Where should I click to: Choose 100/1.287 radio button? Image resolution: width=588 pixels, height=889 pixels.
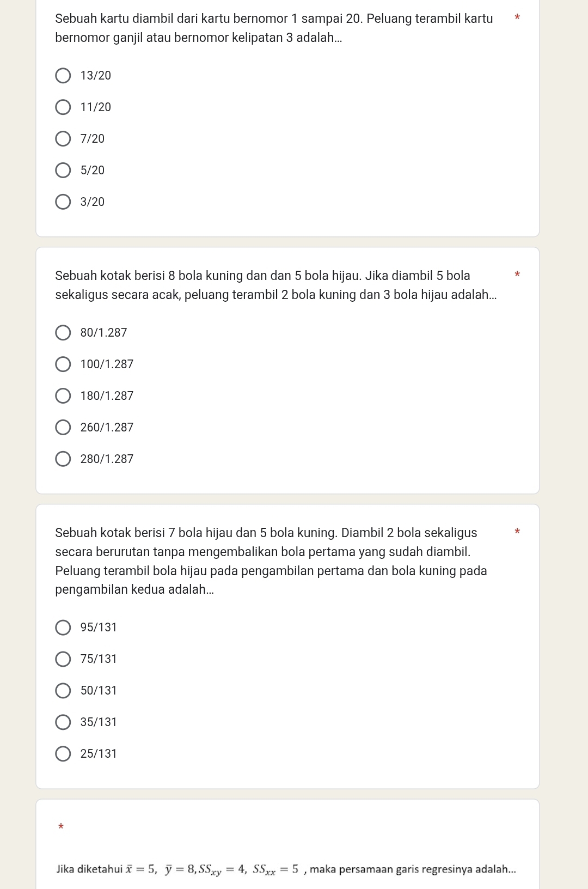point(63,364)
